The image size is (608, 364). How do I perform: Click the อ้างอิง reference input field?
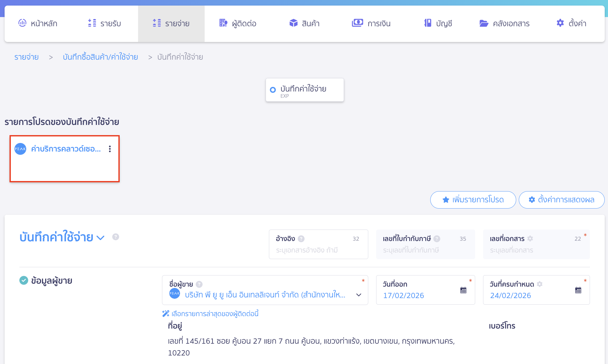pyautogui.click(x=318, y=250)
